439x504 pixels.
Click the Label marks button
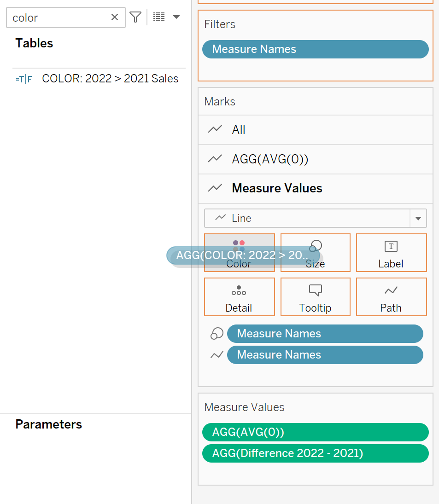click(391, 253)
